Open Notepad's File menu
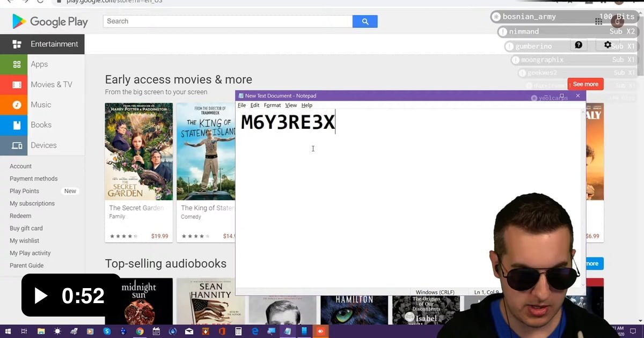Viewport: 644px width, 338px height. 241,105
